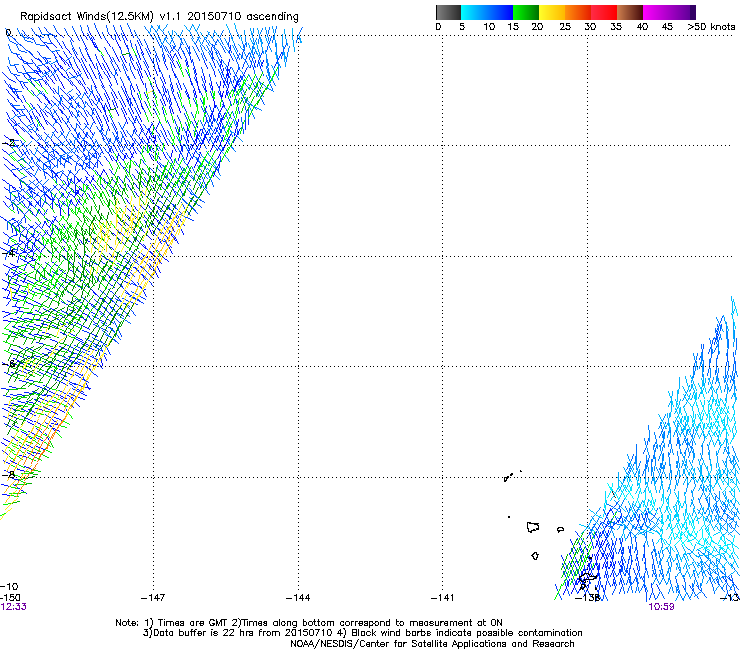Click the red 30-35 knots color segment
This screenshot has height=650, width=740.
click(604, 12)
